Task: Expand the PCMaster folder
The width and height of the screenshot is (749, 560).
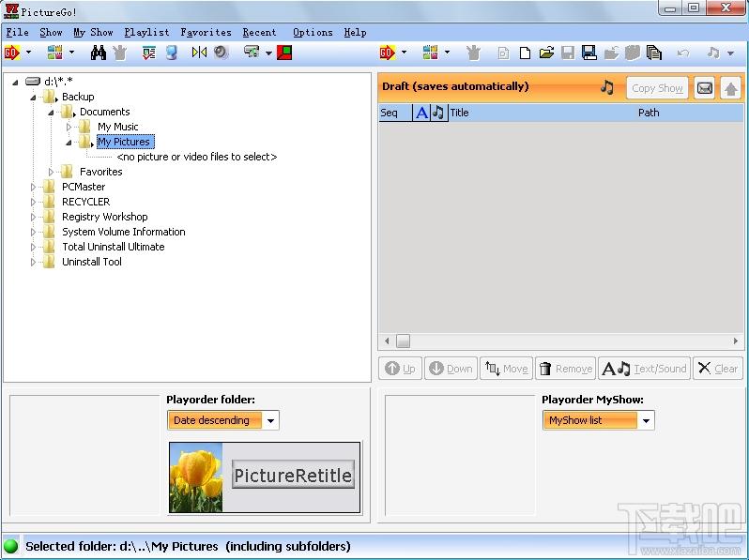Action: pos(33,188)
